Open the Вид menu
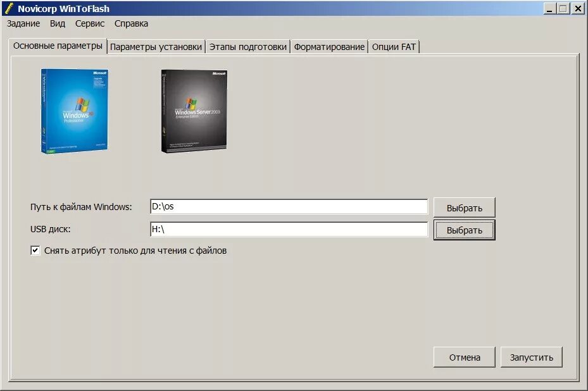Screen dimensions: 588x391 tap(58, 23)
